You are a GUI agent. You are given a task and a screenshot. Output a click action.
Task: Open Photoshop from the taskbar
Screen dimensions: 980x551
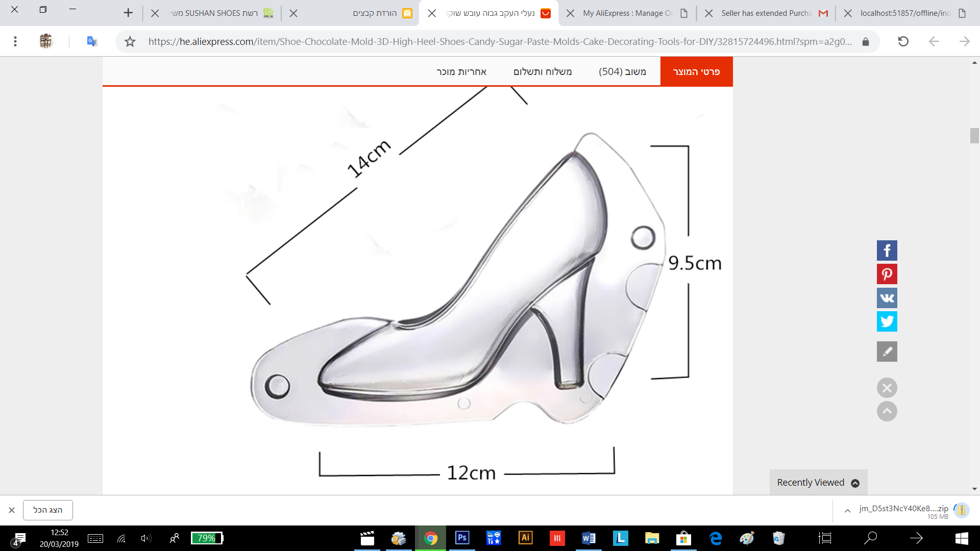coord(462,538)
